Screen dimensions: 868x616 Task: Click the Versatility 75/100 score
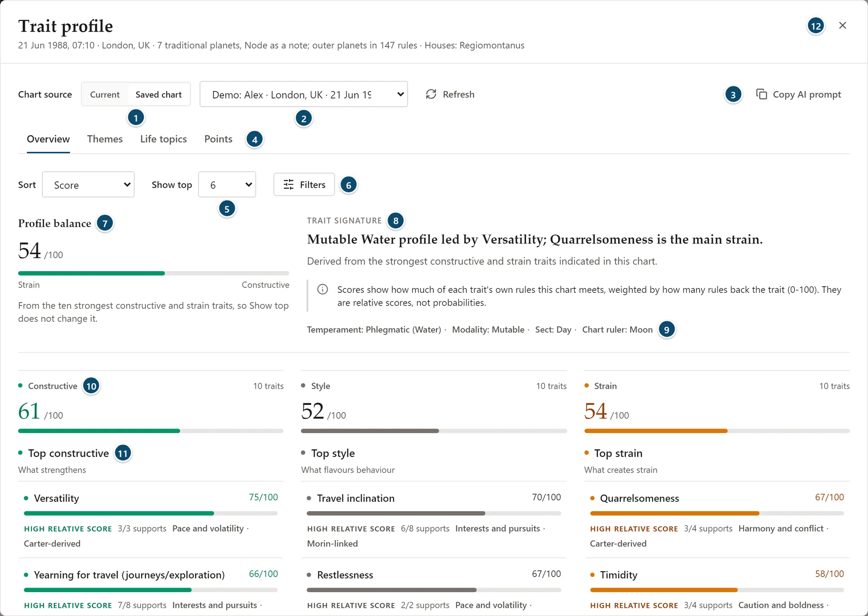264,497
